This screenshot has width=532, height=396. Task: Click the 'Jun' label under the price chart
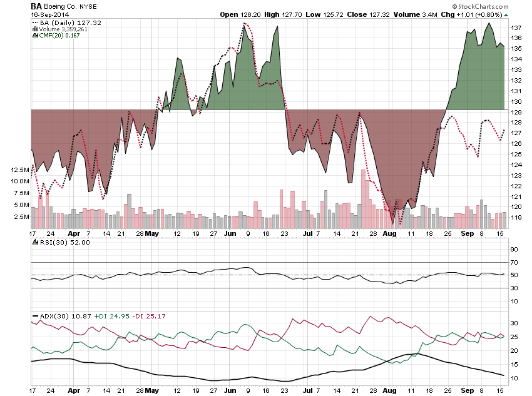point(230,233)
